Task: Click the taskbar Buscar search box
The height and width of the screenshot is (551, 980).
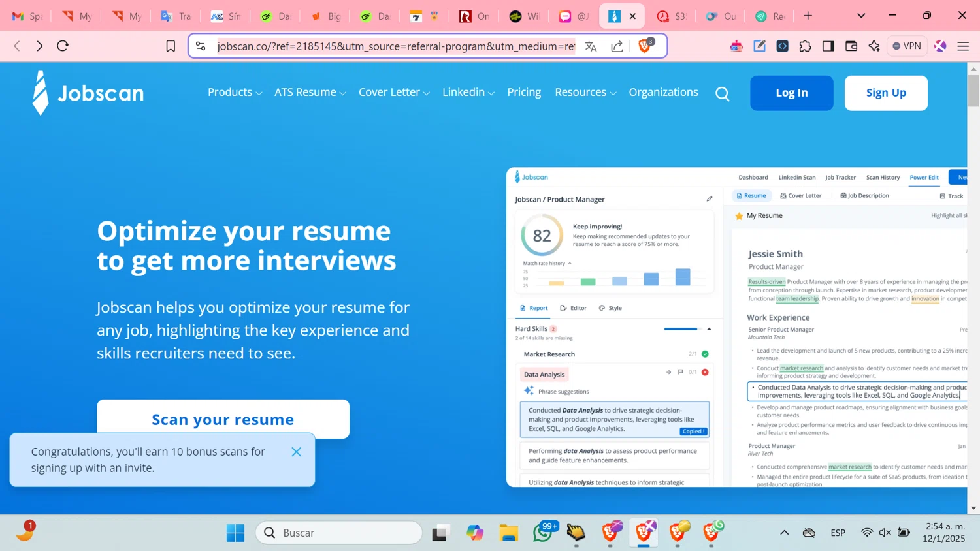Action: (339, 533)
